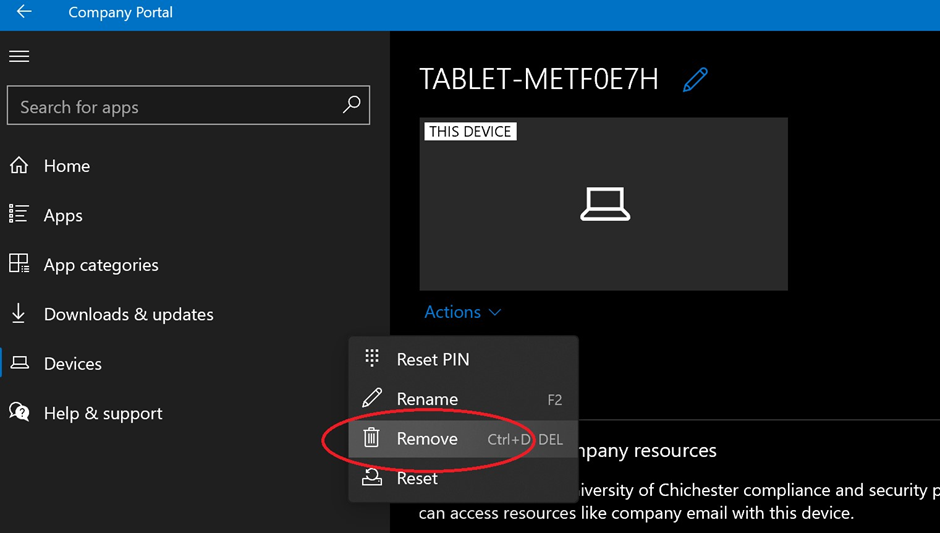Click the Reset icon in menu

pyautogui.click(x=372, y=477)
